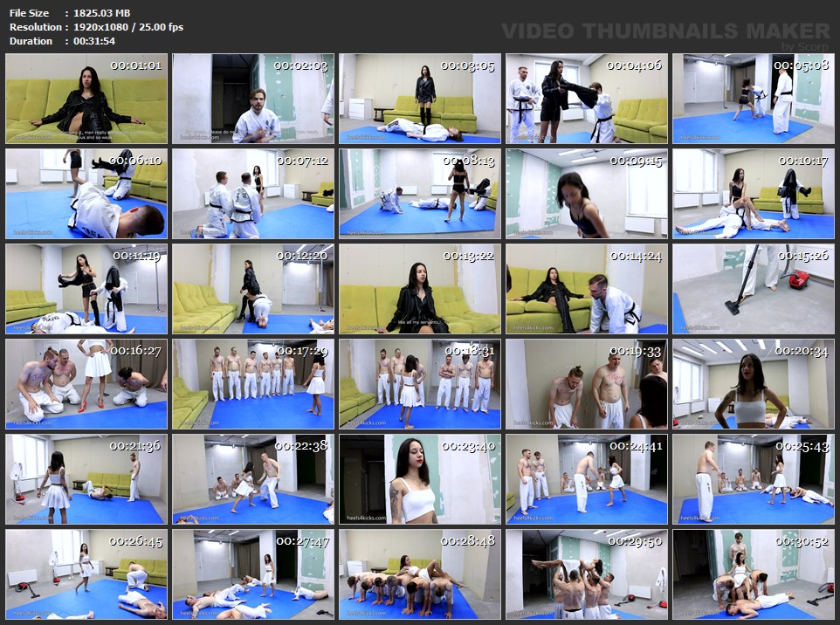Click the thumbnail marked 00:05:08

pos(753,99)
